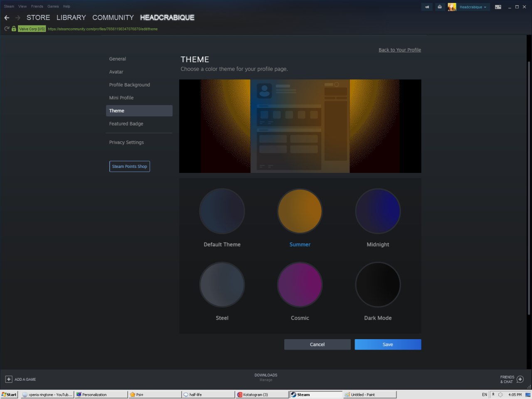Open the half-life chat taskbar item

tap(208, 394)
